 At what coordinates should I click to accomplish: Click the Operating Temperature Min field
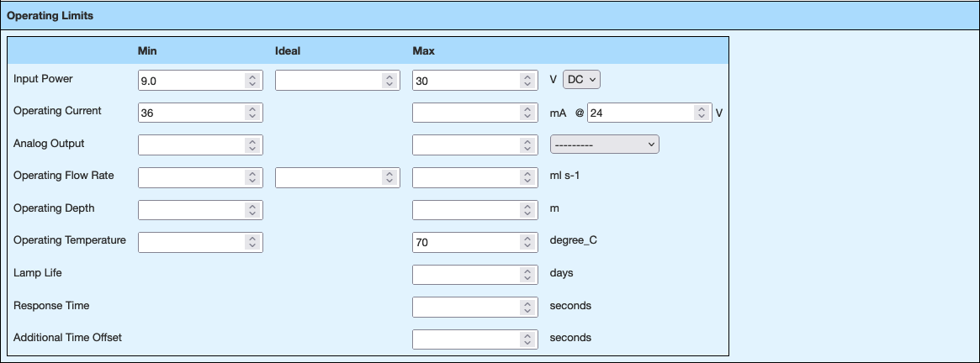pos(191,242)
